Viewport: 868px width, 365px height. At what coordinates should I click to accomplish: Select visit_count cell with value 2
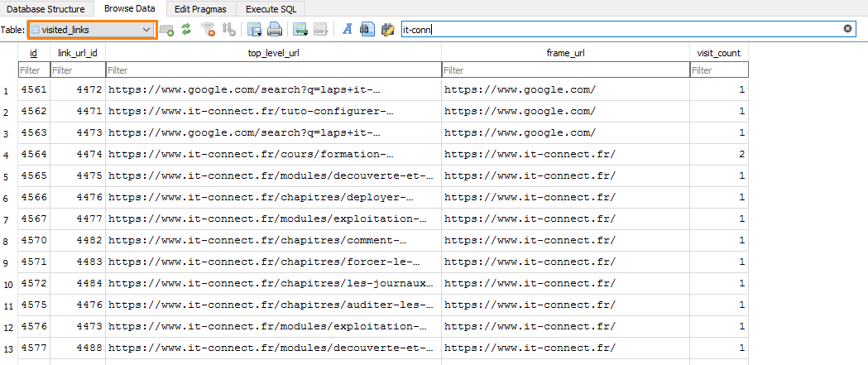tap(719, 154)
